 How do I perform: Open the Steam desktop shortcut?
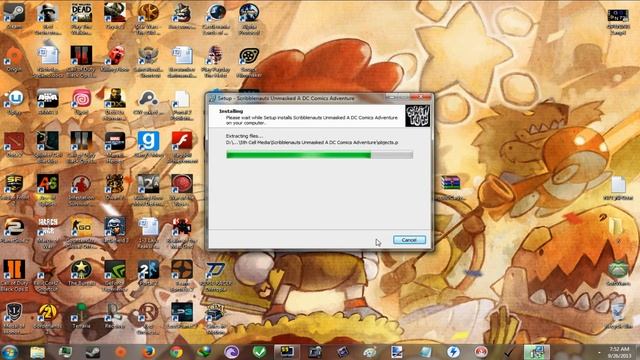(x=14, y=16)
